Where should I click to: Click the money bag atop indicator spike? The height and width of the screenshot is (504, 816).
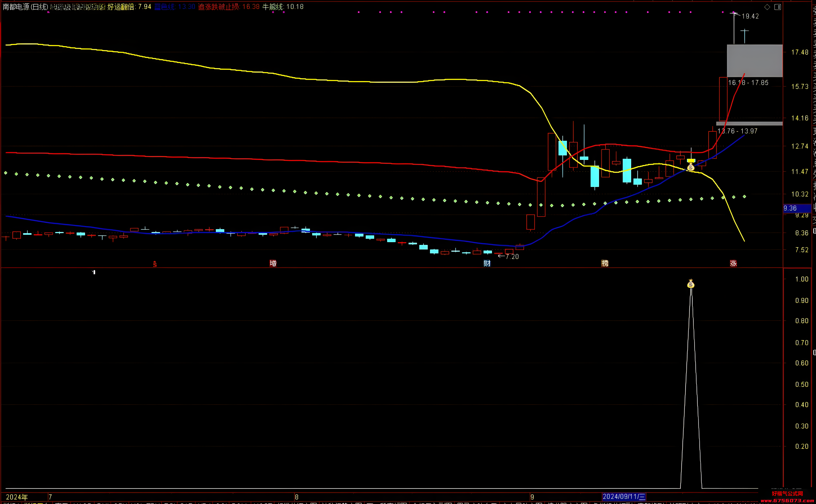click(x=691, y=284)
